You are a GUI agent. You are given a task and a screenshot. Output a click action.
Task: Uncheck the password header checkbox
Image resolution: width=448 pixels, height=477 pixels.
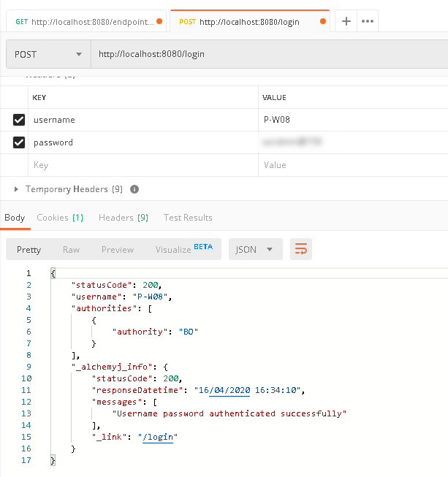click(x=19, y=142)
